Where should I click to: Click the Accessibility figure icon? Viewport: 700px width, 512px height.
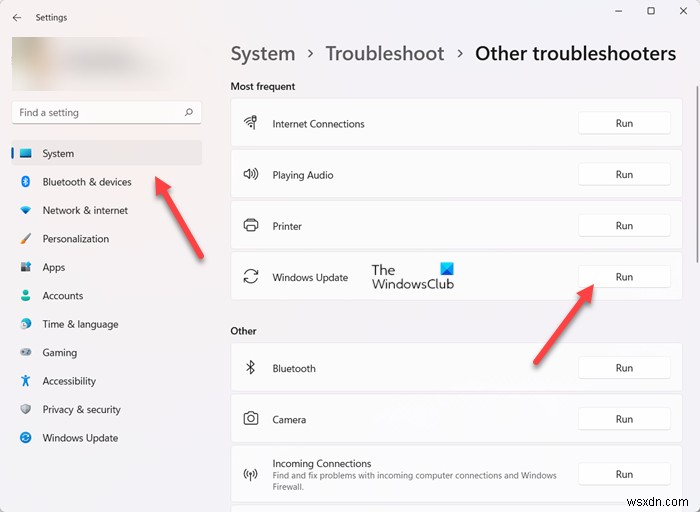click(x=26, y=381)
